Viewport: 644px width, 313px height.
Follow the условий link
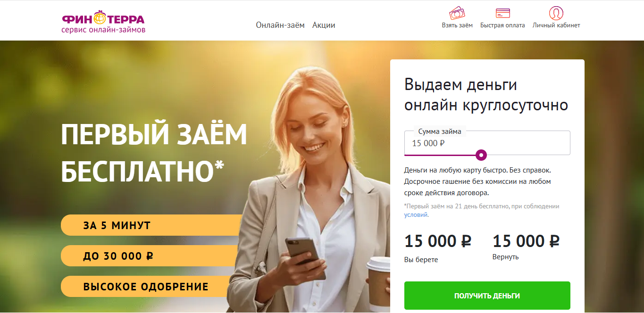pyautogui.click(x=416, y=214)
